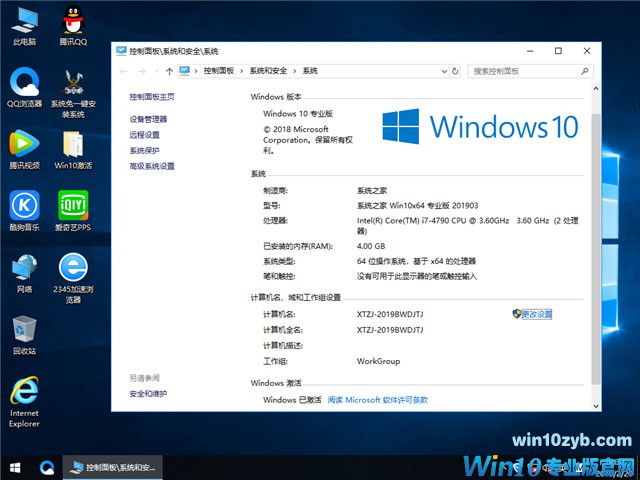Viewport: 640px width, 480px height.
Task: Select 控制面板 breadcrumb item
Action: coord(219,71)
